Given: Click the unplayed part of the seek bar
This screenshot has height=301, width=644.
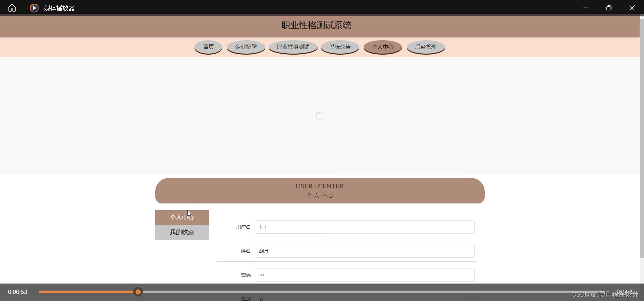Looking at the screenshot, I should point(374,292).
